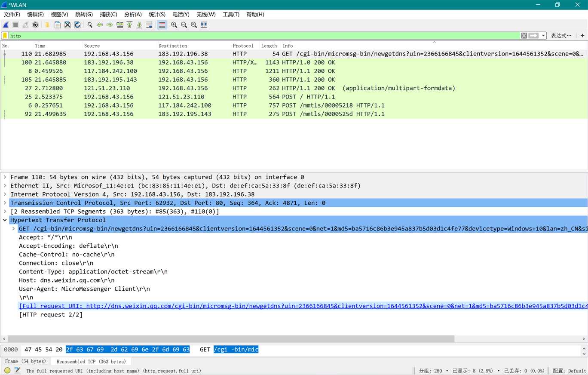Viewport: 588px width, 375px height.
Task: Sort by the Length column header
Action: [x=269, y=46]
